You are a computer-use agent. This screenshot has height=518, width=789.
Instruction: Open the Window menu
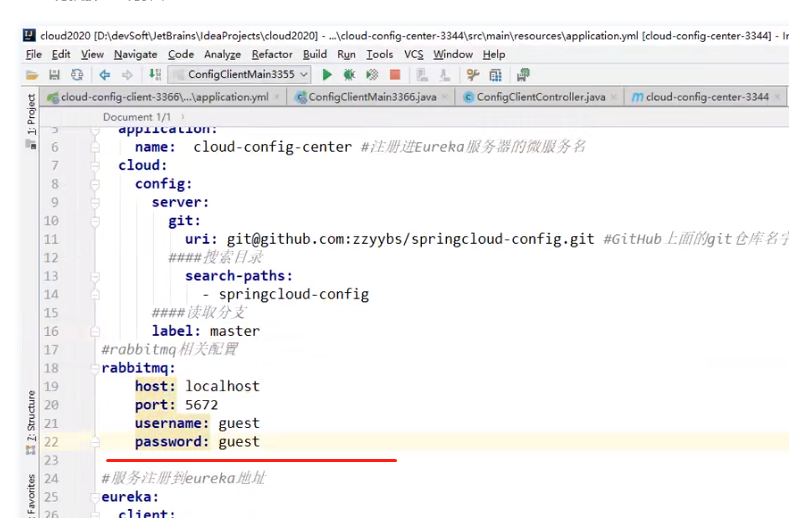point(453,54)
